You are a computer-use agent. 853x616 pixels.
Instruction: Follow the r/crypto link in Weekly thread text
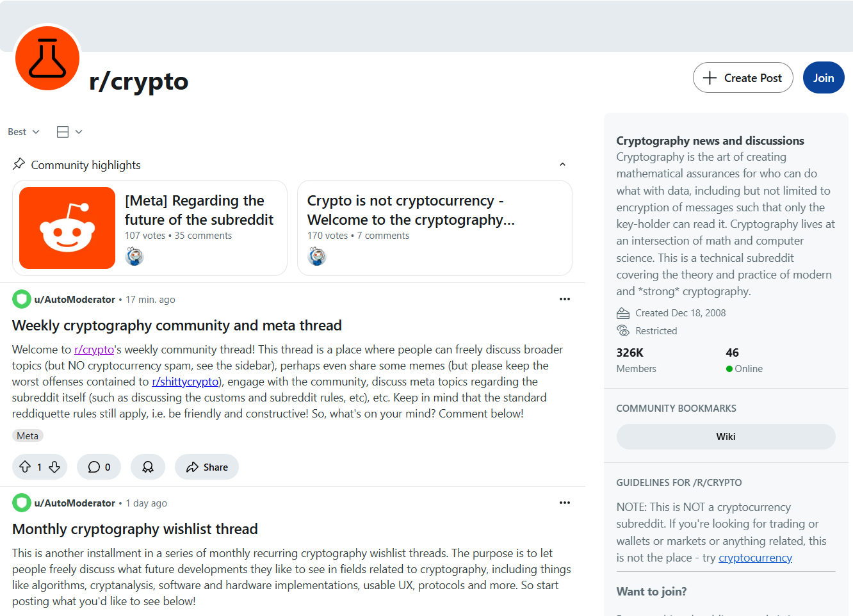[x=94, y=350]
